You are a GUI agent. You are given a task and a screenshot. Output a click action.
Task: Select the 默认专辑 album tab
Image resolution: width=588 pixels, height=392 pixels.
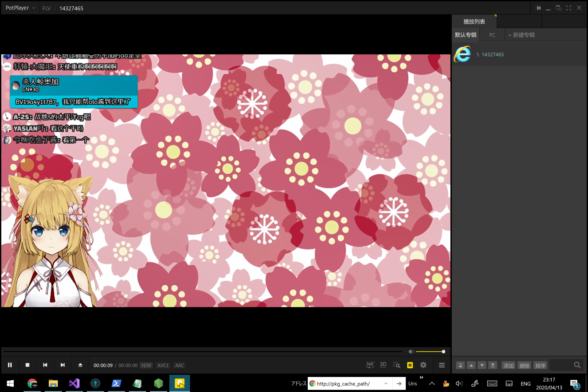tap(465, 35)
